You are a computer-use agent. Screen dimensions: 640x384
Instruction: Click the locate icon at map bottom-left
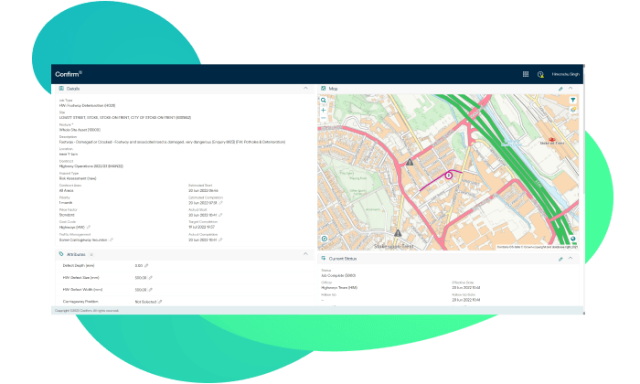(324, 239)
